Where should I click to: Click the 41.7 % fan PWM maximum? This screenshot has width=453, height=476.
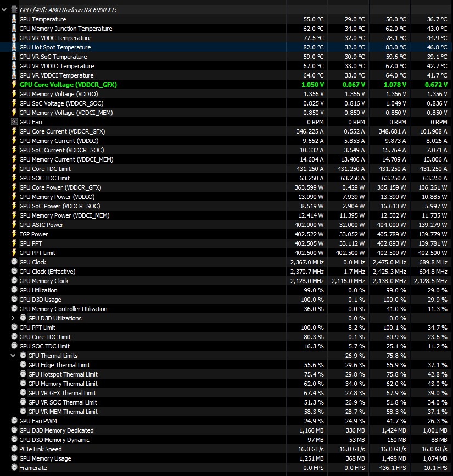coord(396,421)
